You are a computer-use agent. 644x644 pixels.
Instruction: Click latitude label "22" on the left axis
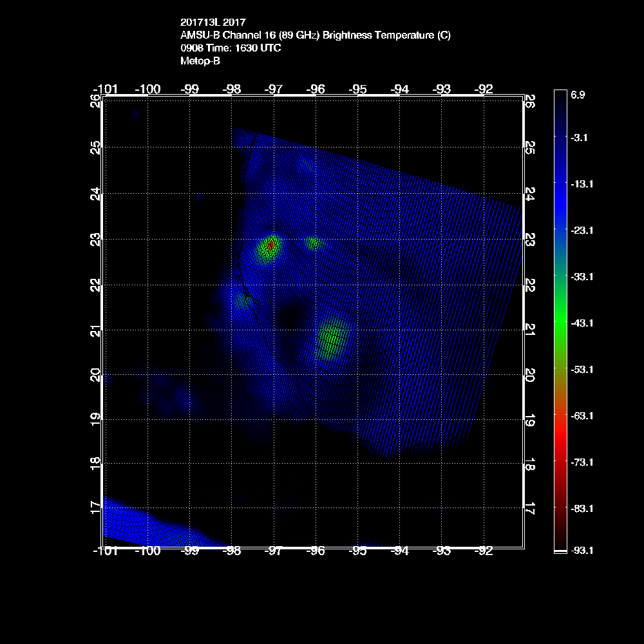coord(95,285)
